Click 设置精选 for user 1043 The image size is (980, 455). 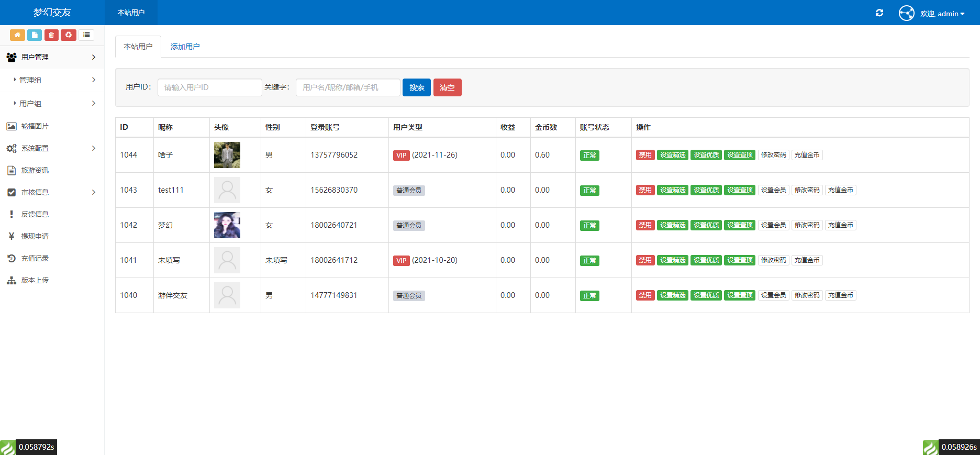[x=673, y=190]
